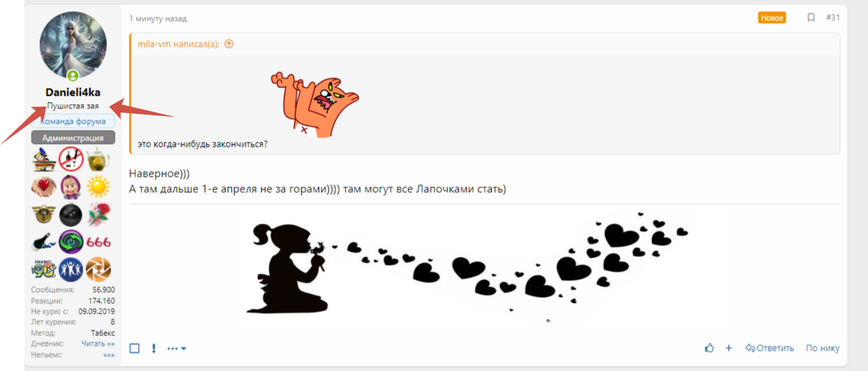Image resolution: width=868 pixels, height=371 pixels.
Task: Open the Daniel4ka username profile
Action: (73, 92)
